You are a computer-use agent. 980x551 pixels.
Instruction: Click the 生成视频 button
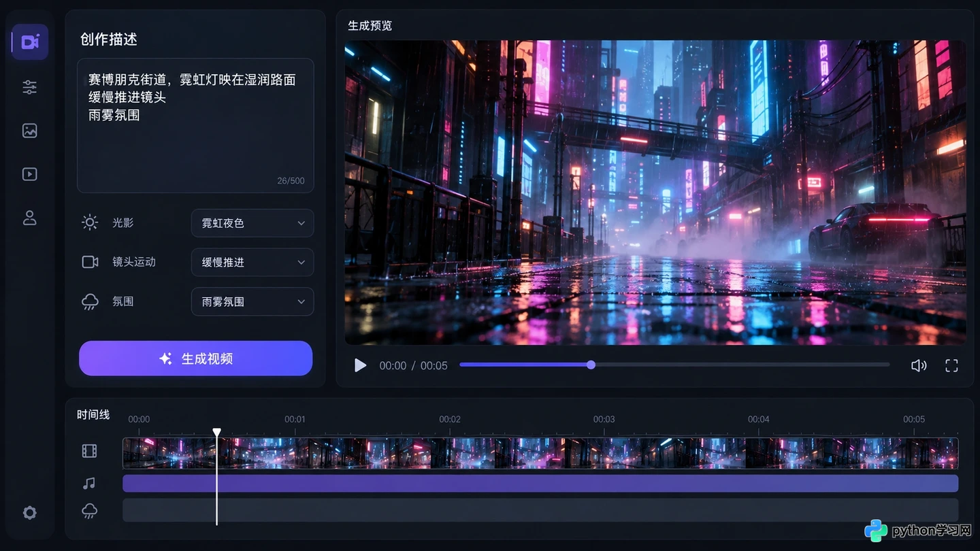[196, 358]
